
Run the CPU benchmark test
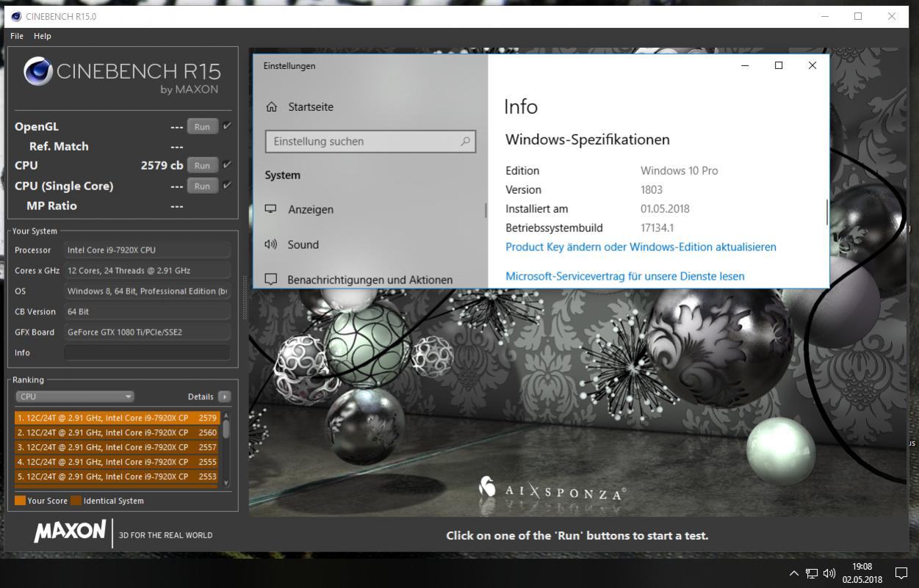202,165
